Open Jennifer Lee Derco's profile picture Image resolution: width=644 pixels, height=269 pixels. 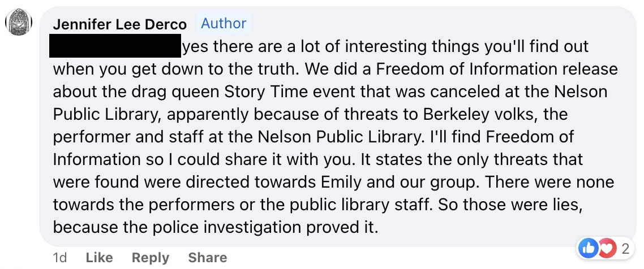pyautogui.click(x=19, y=23)
